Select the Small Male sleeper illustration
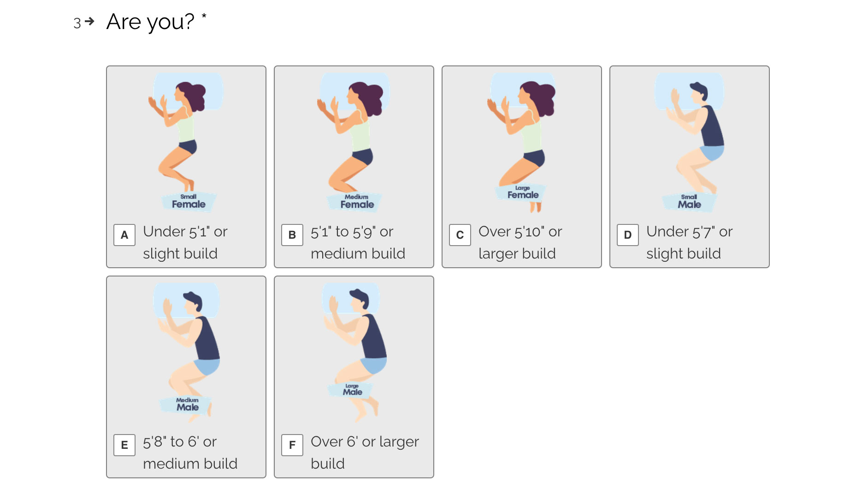868x488 pixels. click(x=689, y=142)
